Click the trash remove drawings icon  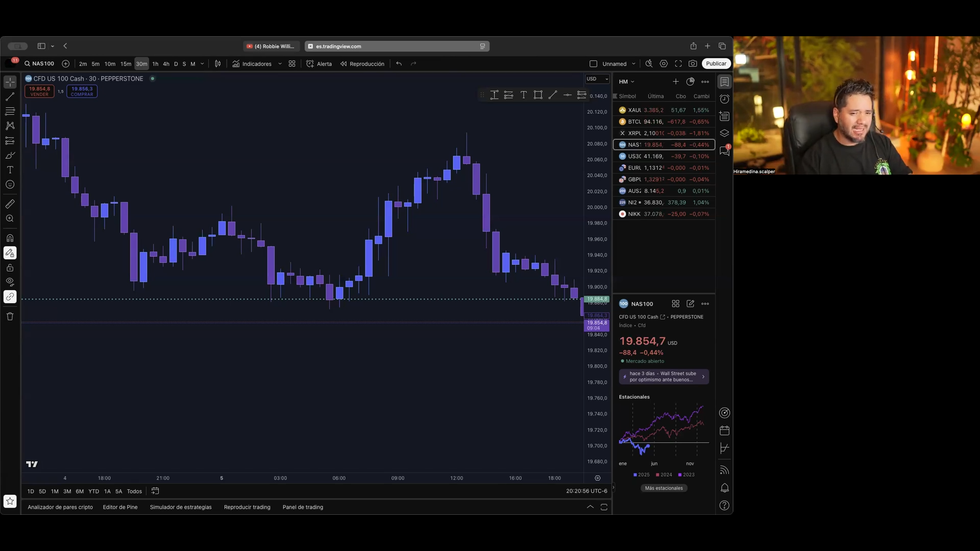(x=10, y=316)
